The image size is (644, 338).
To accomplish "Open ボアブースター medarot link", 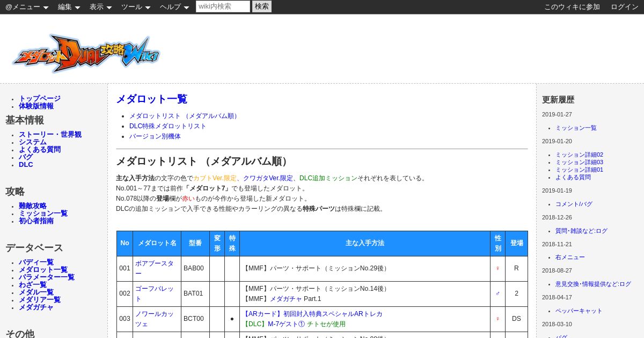I will click(x=155, y=268).
